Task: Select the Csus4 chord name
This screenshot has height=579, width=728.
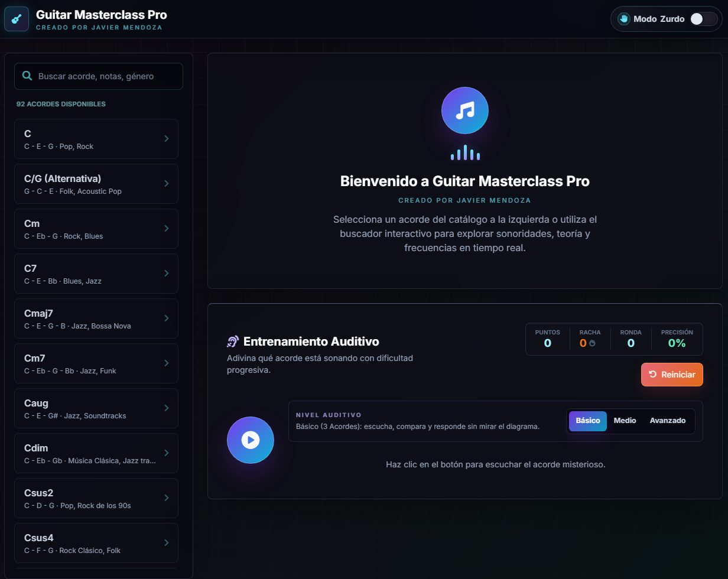Action: tap(39, 538)
